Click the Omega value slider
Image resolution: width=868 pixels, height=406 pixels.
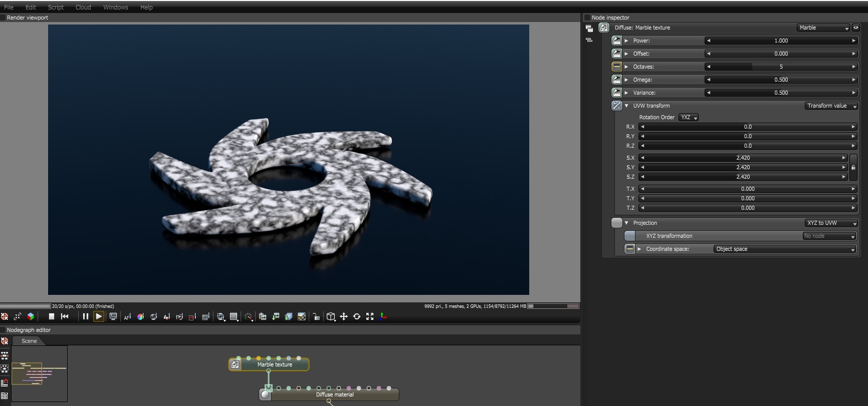click(781, 80)
